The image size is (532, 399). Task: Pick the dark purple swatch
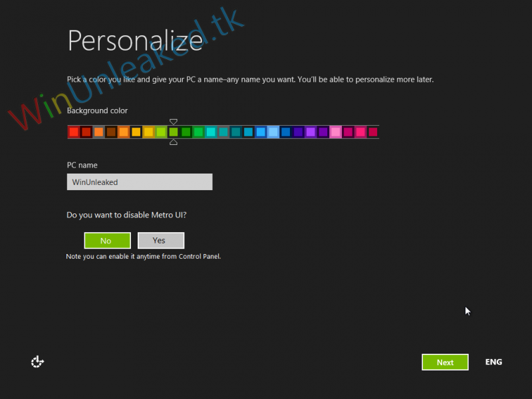[x=323, y=132]
